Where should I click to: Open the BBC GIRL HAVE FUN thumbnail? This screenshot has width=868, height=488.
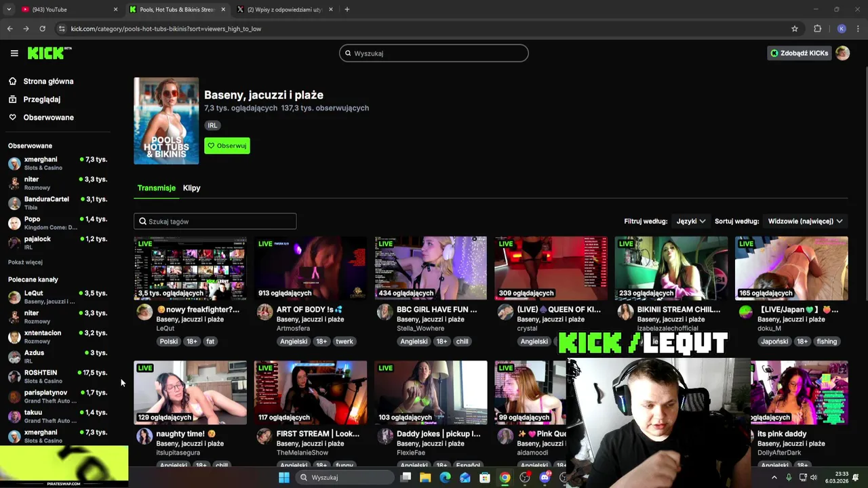431,268
